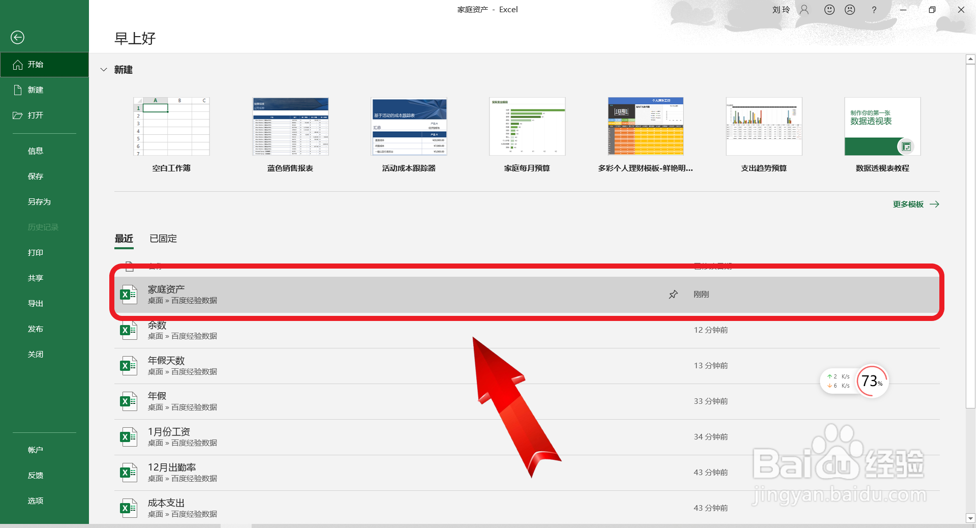The image size is (980, 528).
Task: Pick the 支出趋势预算 template
Action: pyautogui.click(x=764, y=127)
